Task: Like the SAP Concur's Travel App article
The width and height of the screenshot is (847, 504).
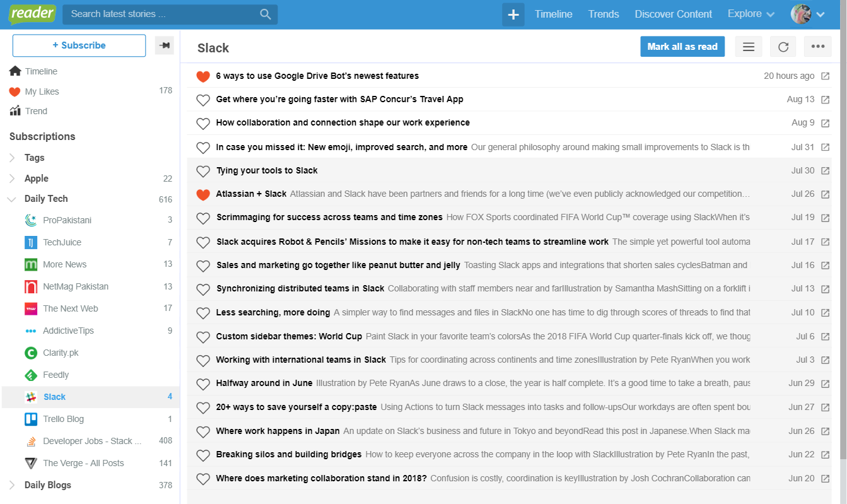Action: [x=202, y=100]
